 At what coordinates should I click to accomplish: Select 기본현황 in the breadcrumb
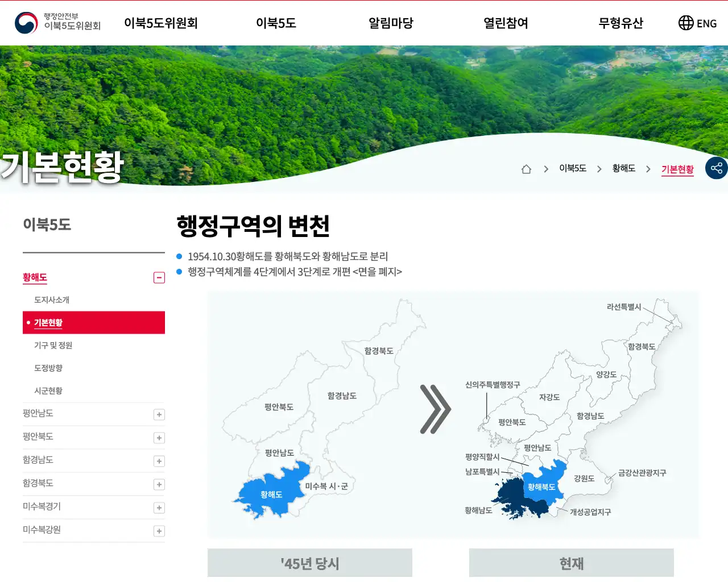pyautogui.click(x=677, y=169)
